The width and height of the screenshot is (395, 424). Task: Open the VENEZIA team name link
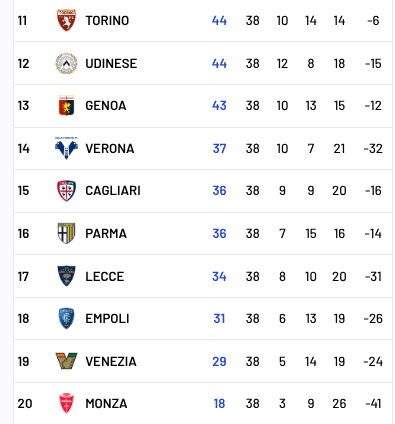click(x=111, y=361)
